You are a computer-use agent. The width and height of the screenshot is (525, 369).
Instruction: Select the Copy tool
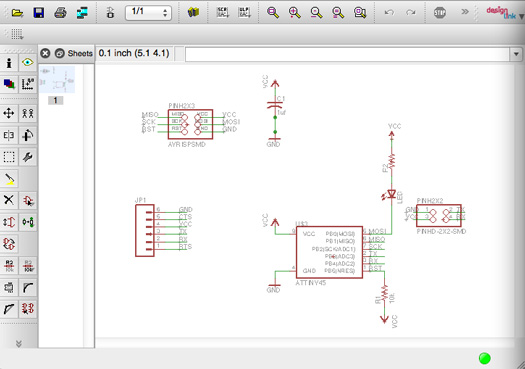click(x=27, y=113)
